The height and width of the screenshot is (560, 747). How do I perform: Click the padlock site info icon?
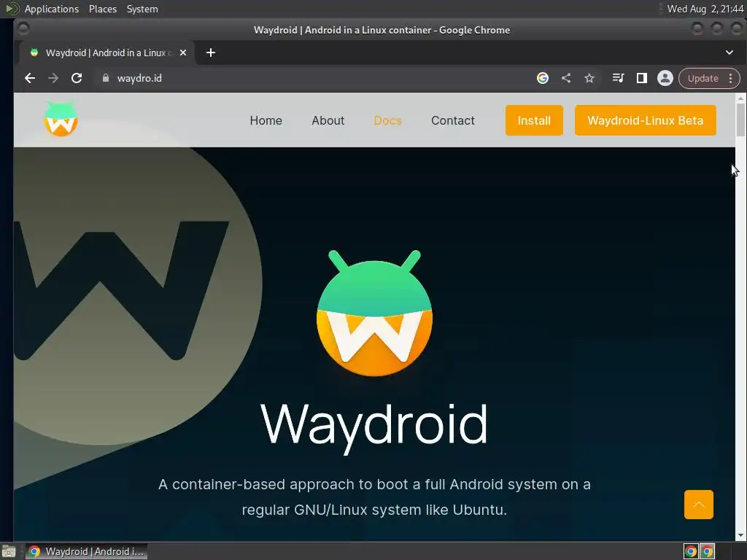(106, 78)
